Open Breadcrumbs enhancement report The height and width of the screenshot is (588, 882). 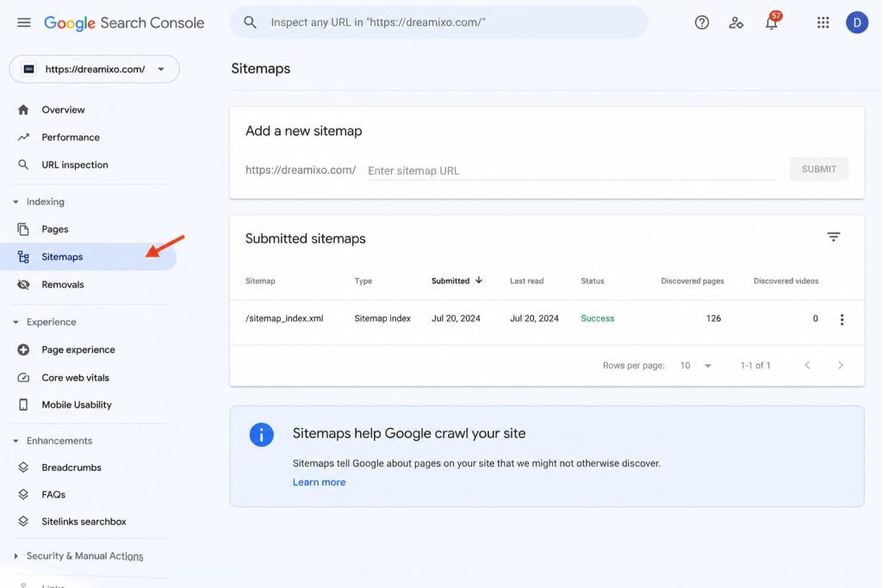71,467
